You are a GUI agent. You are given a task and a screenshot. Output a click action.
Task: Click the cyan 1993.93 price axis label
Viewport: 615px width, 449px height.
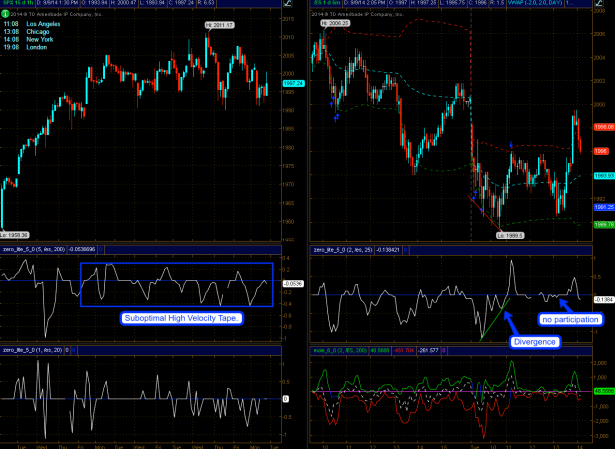pyautogui.click(x=604, y=176)
